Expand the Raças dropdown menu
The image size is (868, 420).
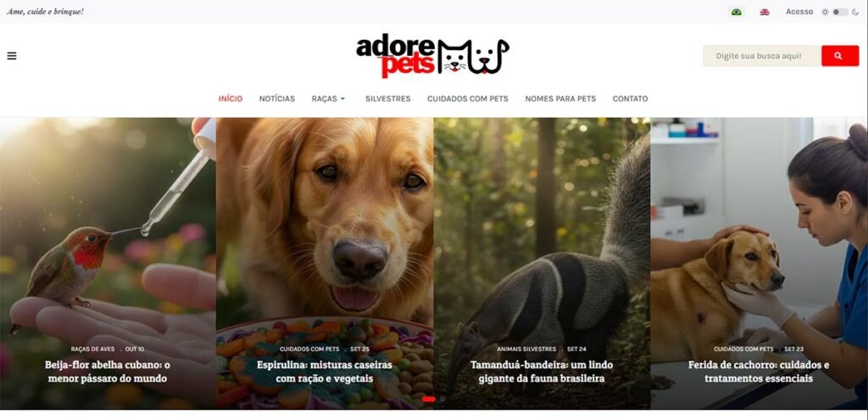(x=328, y=98)
